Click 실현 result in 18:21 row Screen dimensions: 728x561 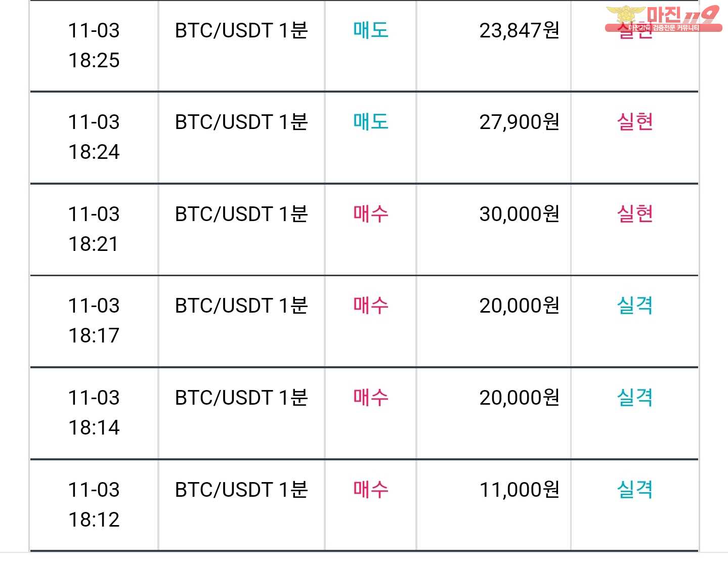tap(635, 214)
